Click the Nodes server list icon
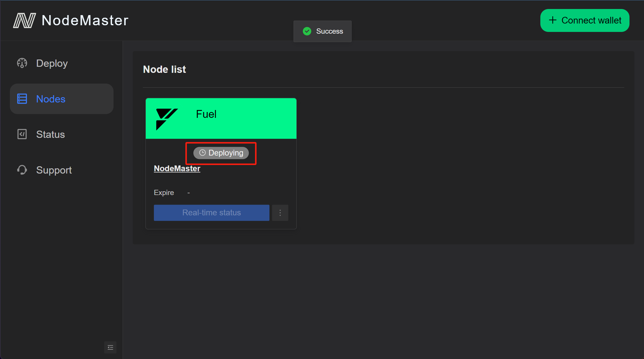This screenshot has height=359, width=644. (x=22, y=99)
